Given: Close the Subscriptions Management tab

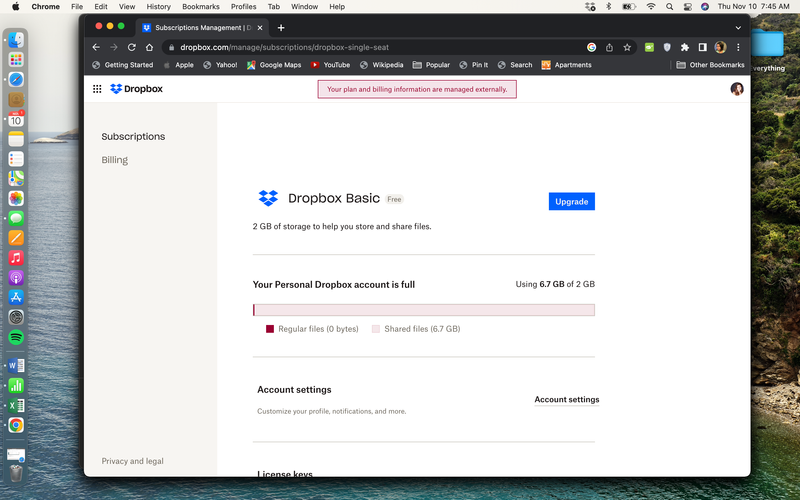Looking at the screenshot, I should click(260, 28).
